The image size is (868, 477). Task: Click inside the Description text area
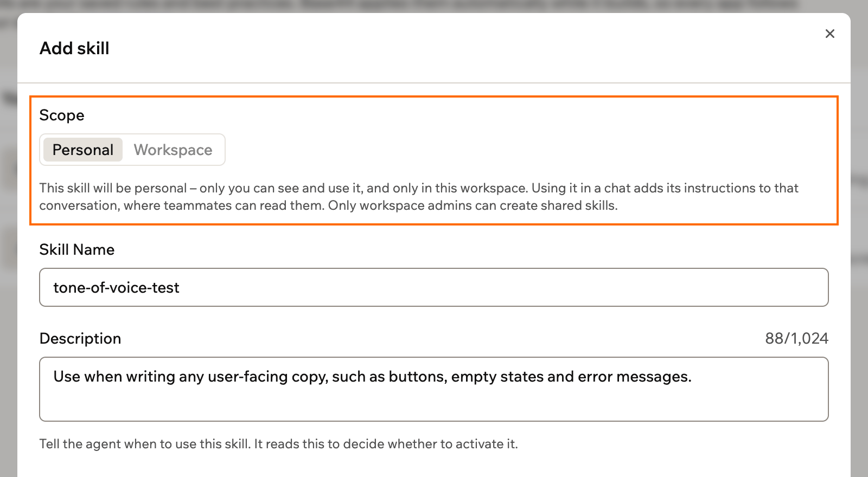point(434,389)
